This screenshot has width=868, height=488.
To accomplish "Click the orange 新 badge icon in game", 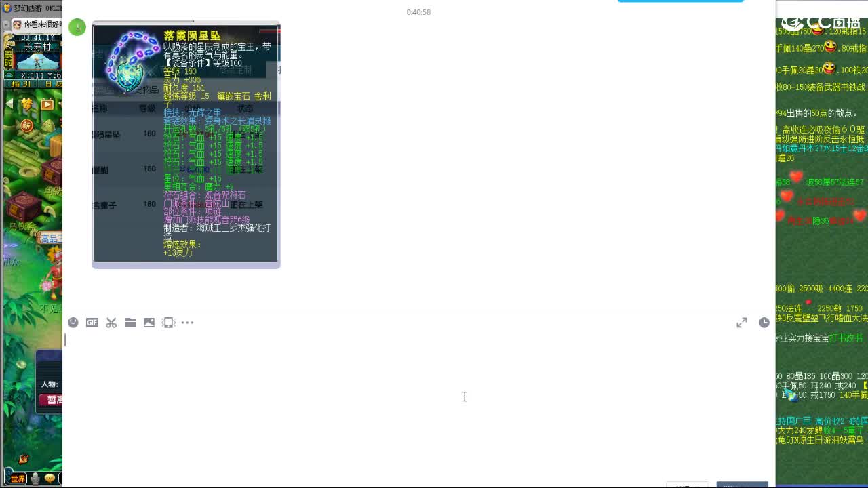I will pyautogui.click(x=26, y=126).
